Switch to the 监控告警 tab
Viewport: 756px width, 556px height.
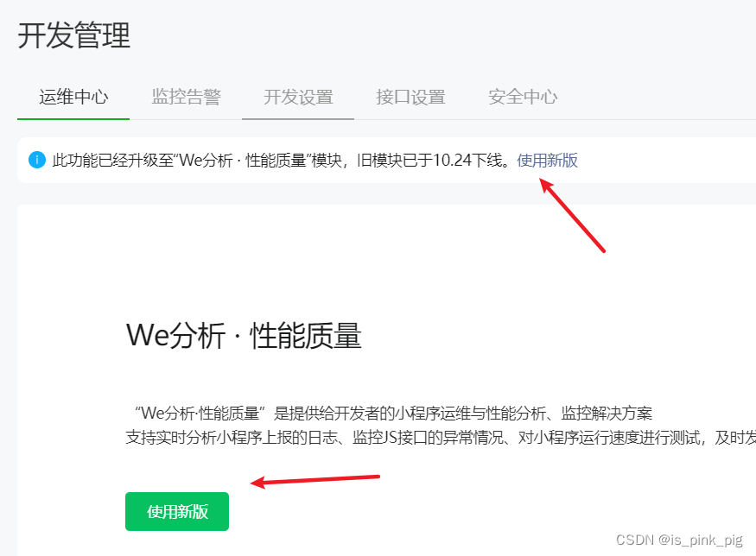pos(186,97)
